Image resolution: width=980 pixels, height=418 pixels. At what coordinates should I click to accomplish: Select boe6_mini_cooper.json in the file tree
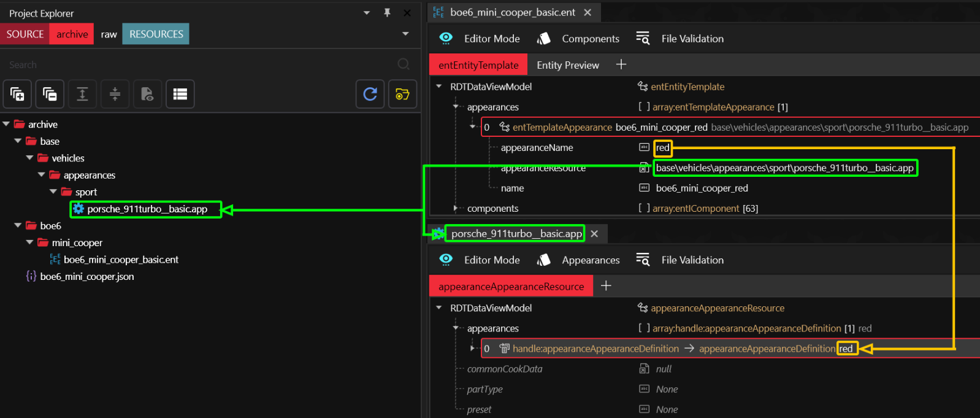coord(86,277)
